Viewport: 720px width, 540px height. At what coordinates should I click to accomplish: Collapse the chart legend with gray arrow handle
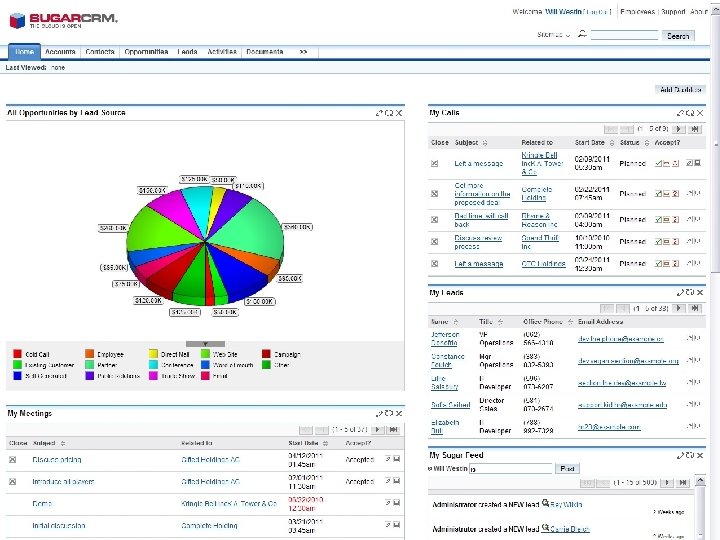[x=205, y=344]
